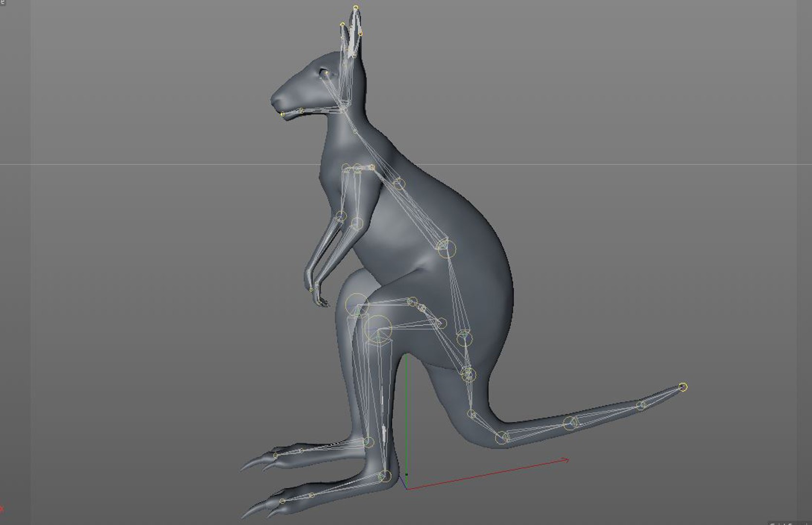Image resolution: width=812 pixels, height=525 pixels.
Task: Select the top ear tip joint
Action: (356, 8)
